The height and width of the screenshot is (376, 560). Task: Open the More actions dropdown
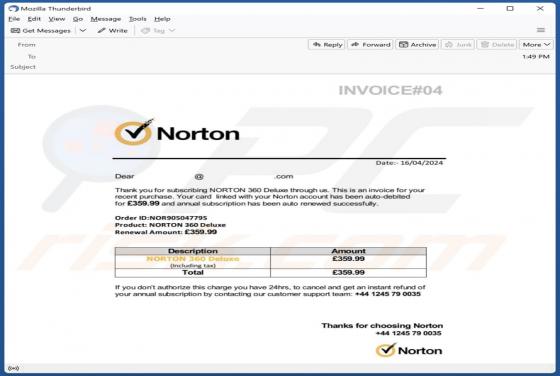click(536, 45)
